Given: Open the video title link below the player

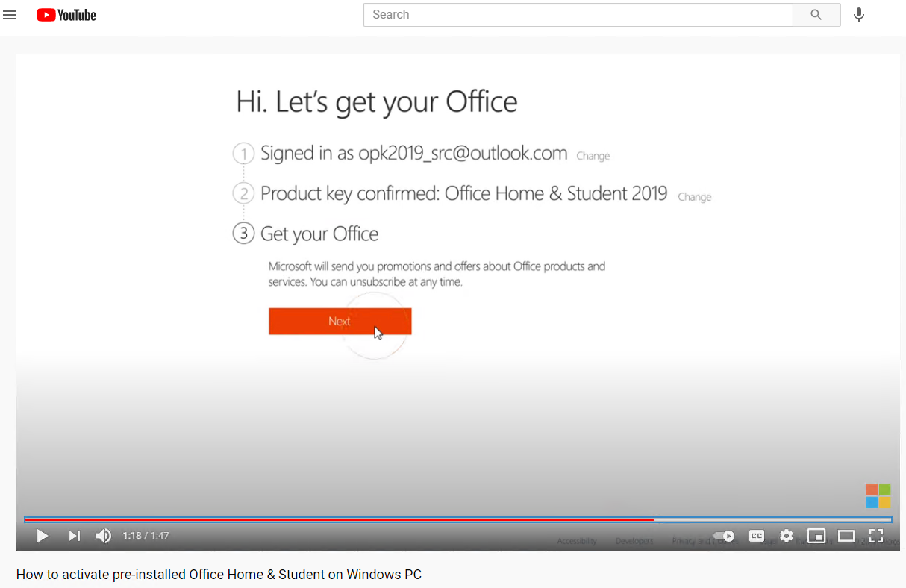Looking at the screenshot, I should click(219, 574).
